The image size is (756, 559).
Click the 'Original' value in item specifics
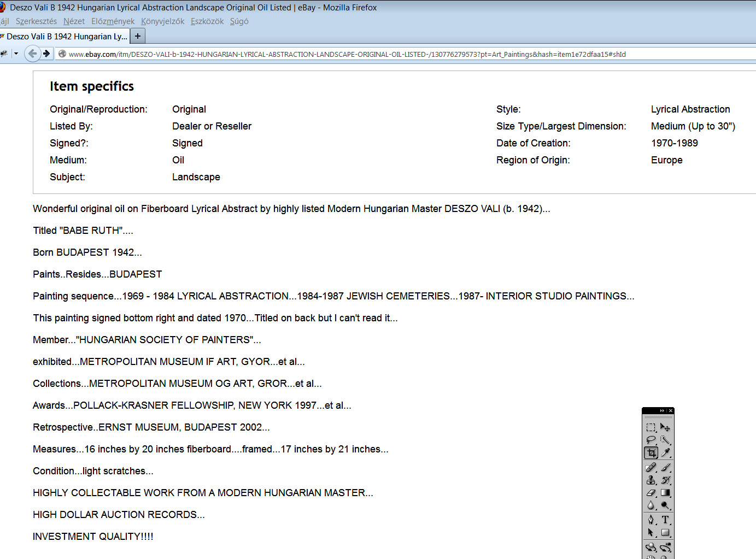[x=189, y=109]
